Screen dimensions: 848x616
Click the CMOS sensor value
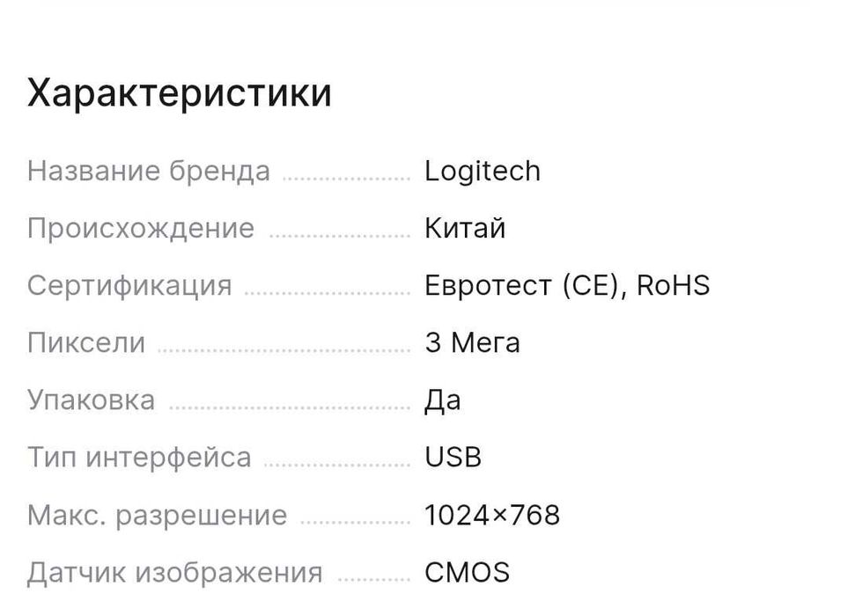[x=467, y=573]
